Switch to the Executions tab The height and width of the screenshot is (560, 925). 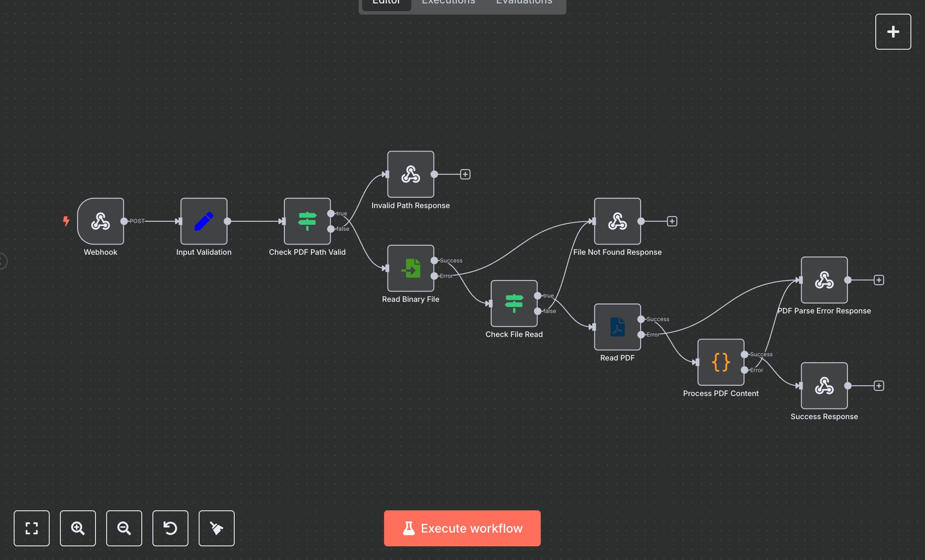[x=448, y=3]
